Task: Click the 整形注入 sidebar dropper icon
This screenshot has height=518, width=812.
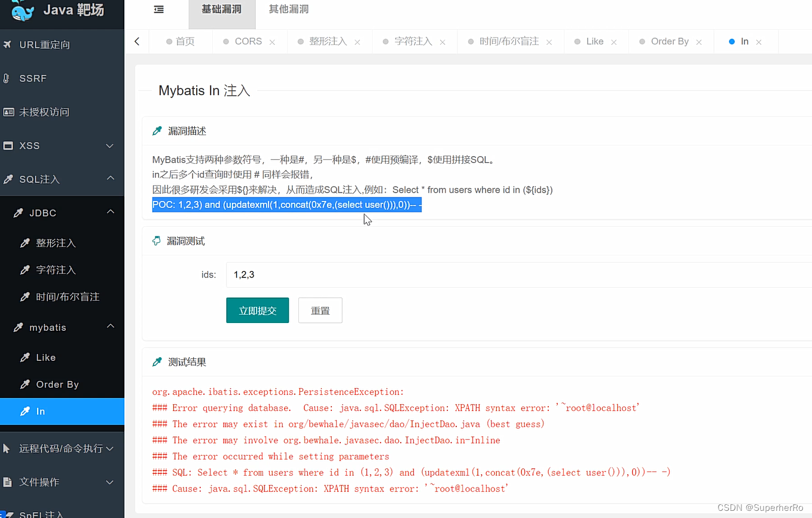Action: [x=25, y=243]
